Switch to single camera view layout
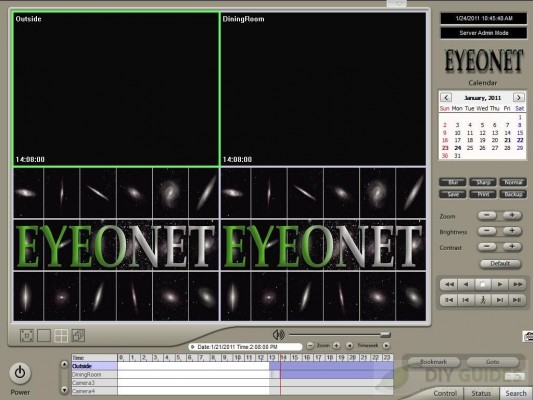The width and height of the screenshot is (533, 400). click(44, 336)
